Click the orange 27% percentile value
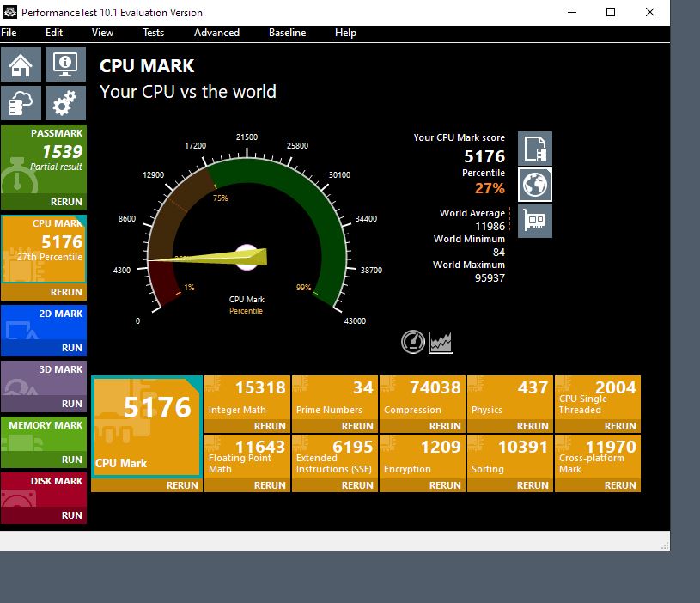 (x=490, y=188)
